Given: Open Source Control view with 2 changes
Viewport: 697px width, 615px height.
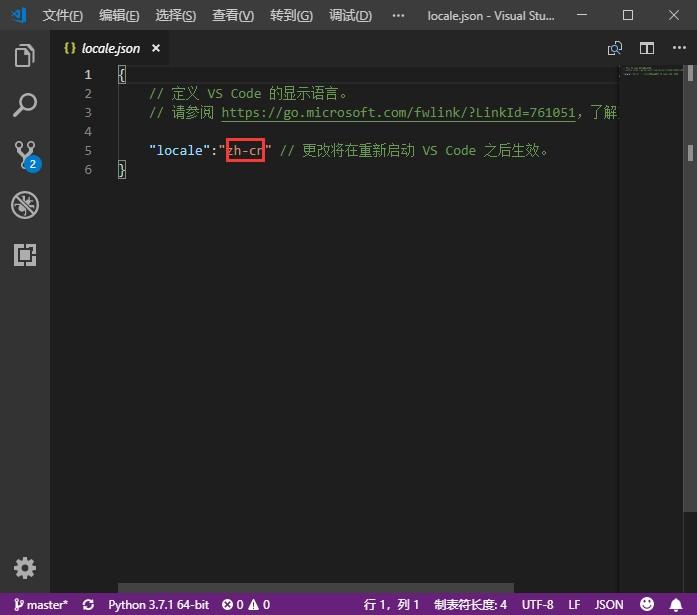Looking at the screenshot, I should click(26, 156).
